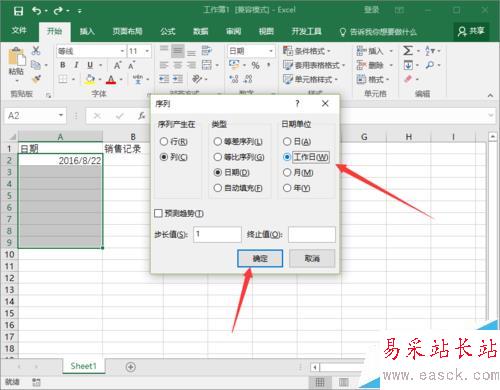Switch to the Page Layout (页面布局) tab

click(x=127, y=31)
